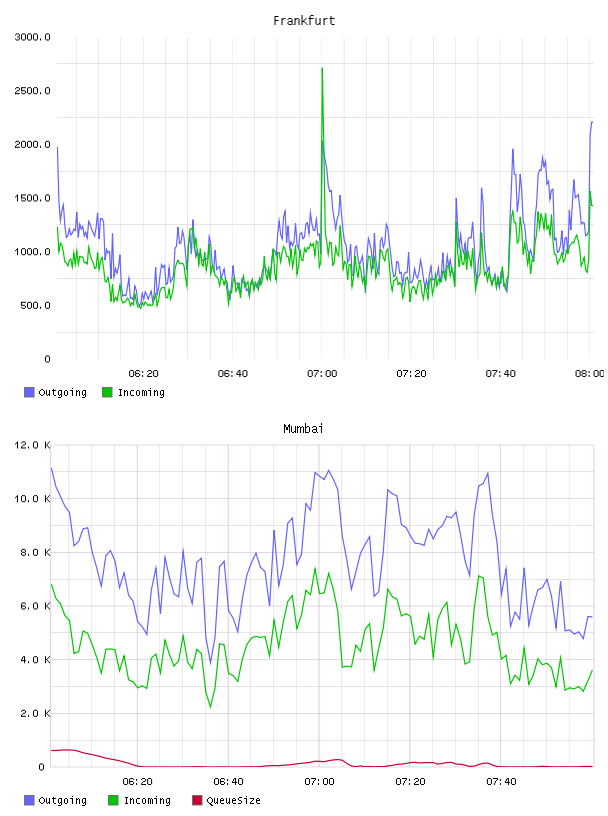Viewport: 608px width, 816px height.
Task: Click the green Incoming swatch under Mumbai chart
Action: tap(113, 800)
